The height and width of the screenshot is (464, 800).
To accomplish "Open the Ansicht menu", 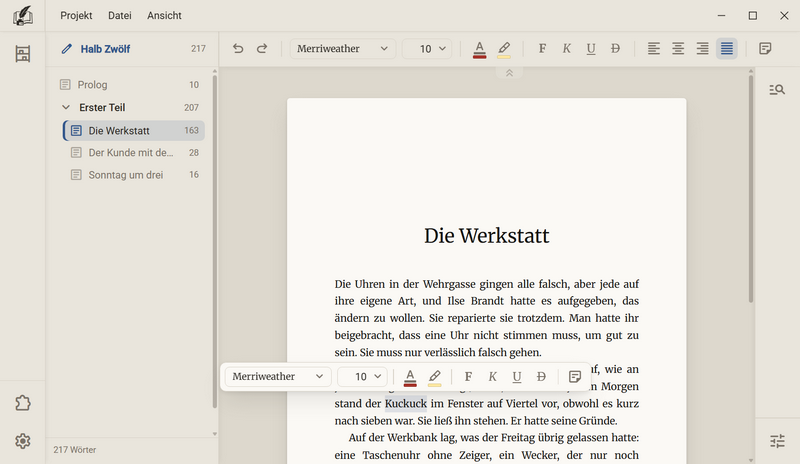I will coord(164,15).
